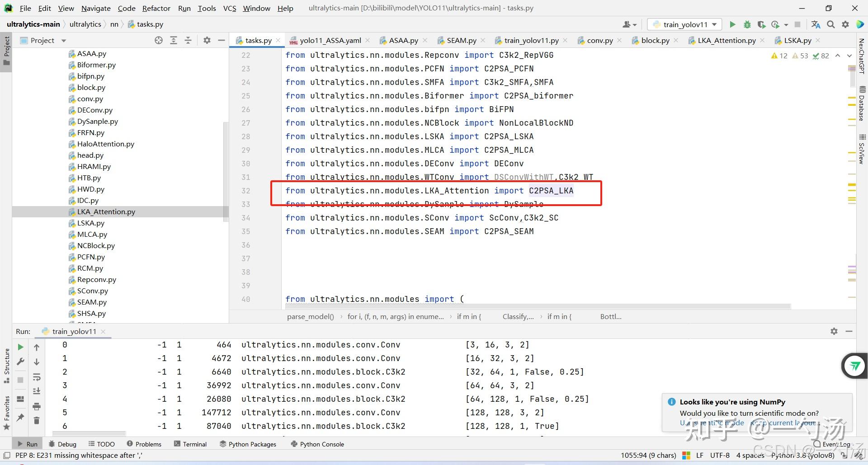The image size is (868, 465).
Task: Locate opened file with Project panel target icon
Action: [159, 40]
